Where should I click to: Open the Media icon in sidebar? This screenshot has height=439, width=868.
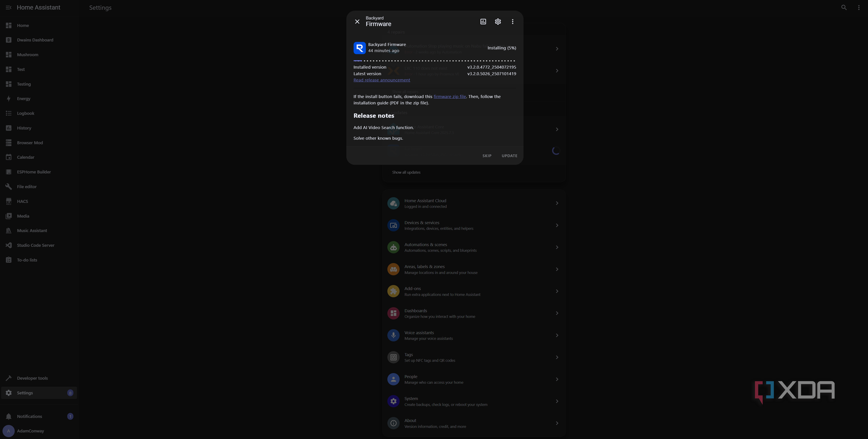pos(8,216)
